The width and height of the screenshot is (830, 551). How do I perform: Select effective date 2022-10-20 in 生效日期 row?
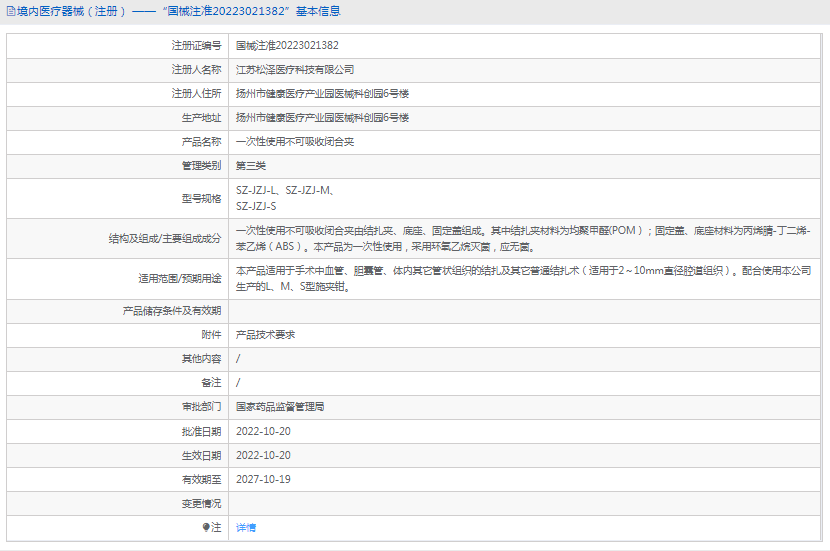coord(263,455)
